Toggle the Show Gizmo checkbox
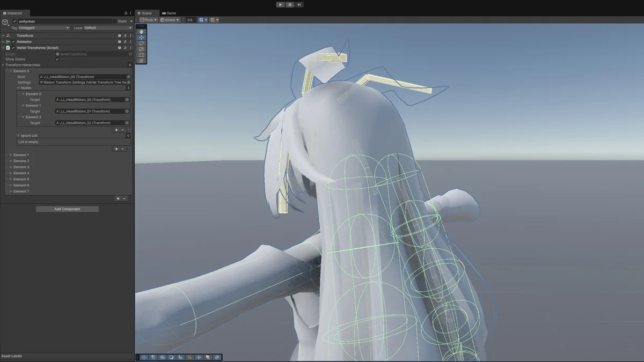644x362 pixels. point(57,60)
